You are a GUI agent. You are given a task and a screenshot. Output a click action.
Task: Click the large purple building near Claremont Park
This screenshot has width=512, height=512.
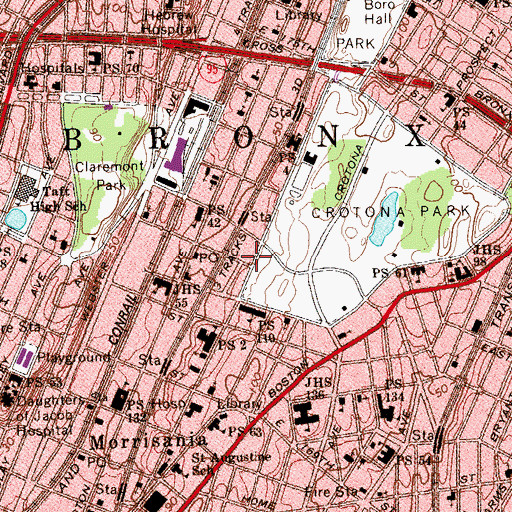tap(176, 155)
